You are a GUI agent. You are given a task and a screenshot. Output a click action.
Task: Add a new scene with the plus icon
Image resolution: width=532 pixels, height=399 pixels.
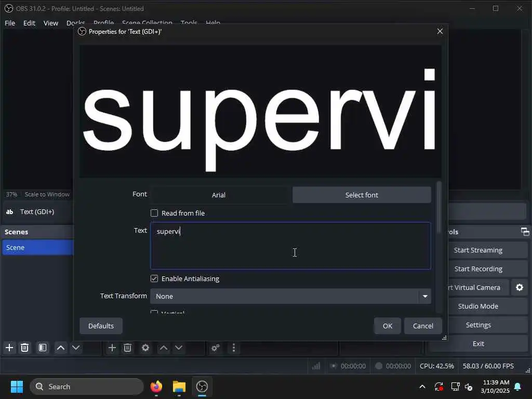pos(9,348)
